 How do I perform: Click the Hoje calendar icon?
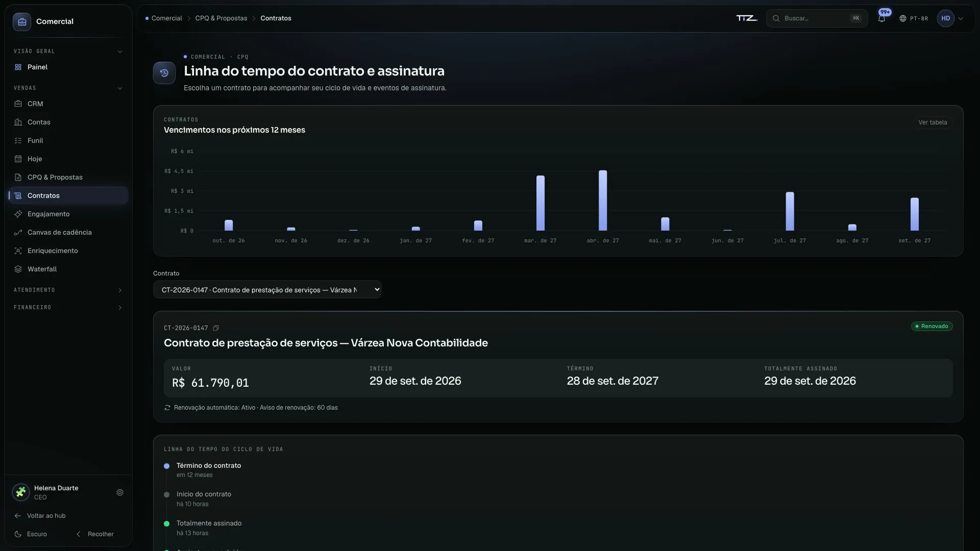tap(18, 159)
